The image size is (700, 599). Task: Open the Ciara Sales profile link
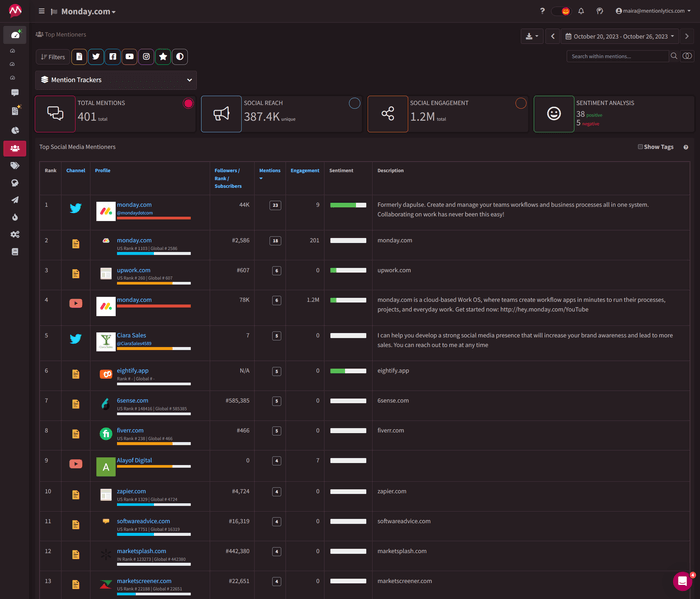pos(131,336)
